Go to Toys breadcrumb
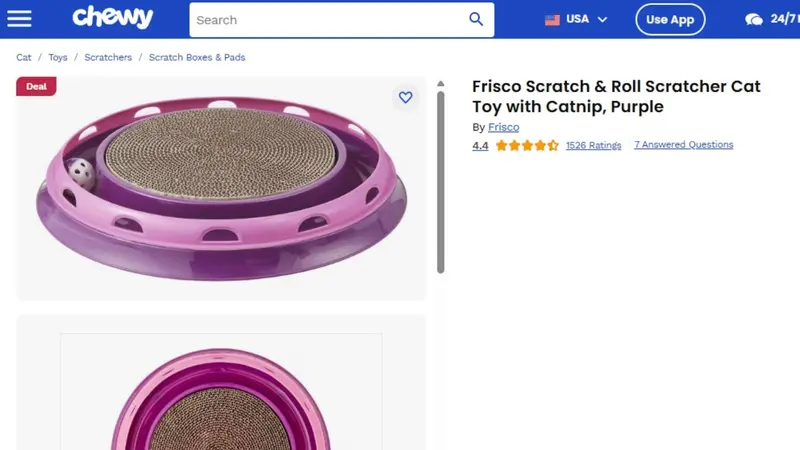 [x=58, y=57]
